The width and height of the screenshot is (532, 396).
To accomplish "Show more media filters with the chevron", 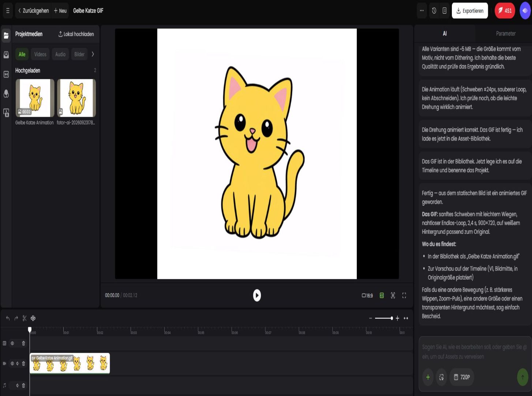I will point(93,54).
